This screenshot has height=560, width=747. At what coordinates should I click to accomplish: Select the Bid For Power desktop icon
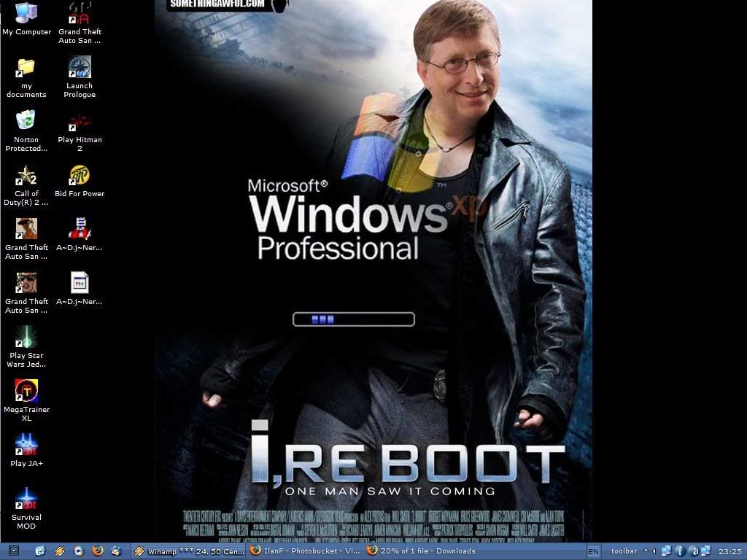coord(80,181)
